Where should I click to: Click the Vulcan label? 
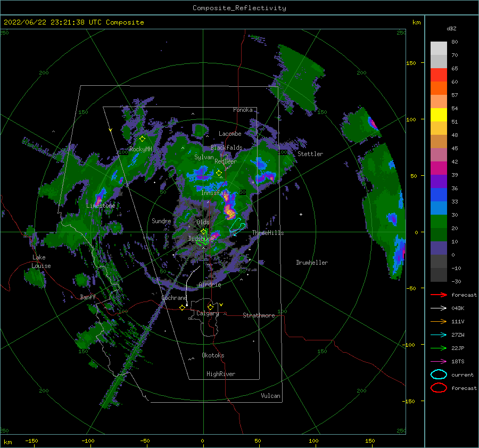click(270, 396)
